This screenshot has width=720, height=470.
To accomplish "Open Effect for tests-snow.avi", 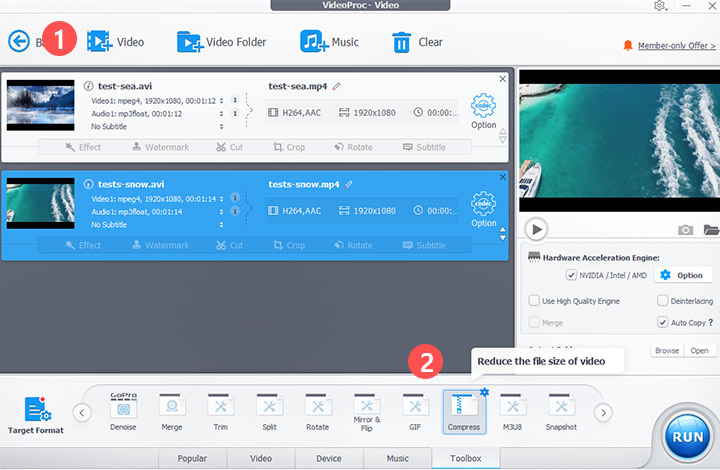I will 83,245.
